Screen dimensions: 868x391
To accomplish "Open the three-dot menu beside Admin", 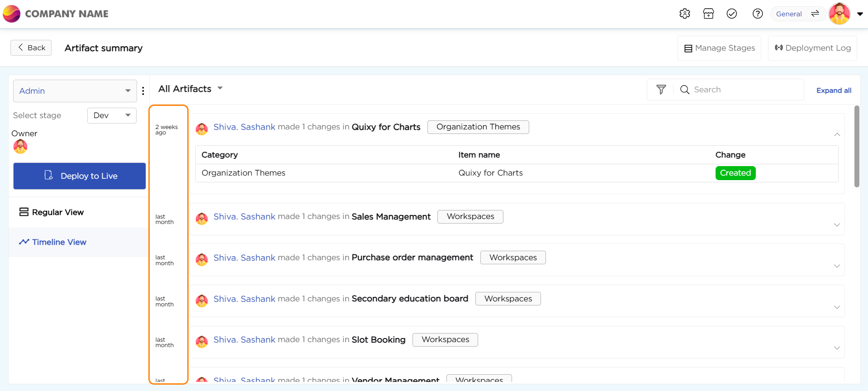I will [x=143, y=91].
